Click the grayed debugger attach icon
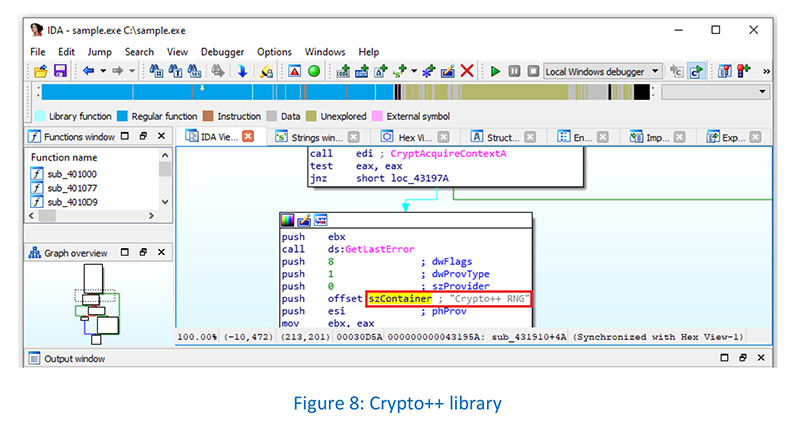This screenshot has height=429, width=799. (x=676, y=71)
